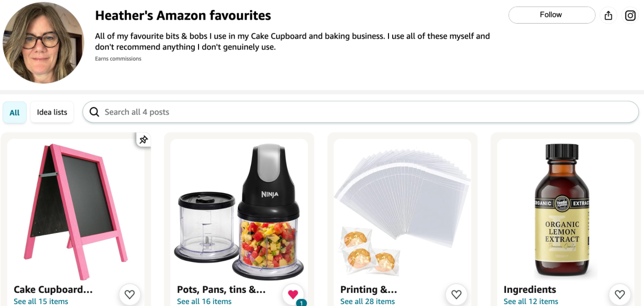
Task: Open the Ninja chopper product image
Action: 239,211
